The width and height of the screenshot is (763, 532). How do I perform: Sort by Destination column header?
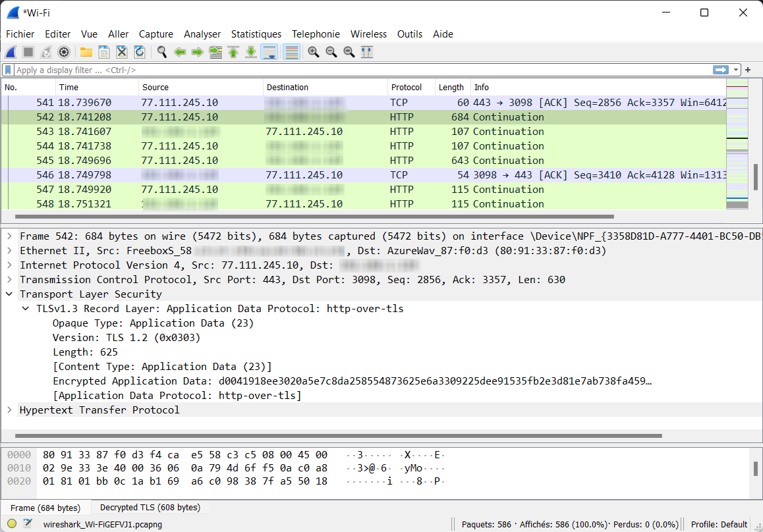click(325, 88)
